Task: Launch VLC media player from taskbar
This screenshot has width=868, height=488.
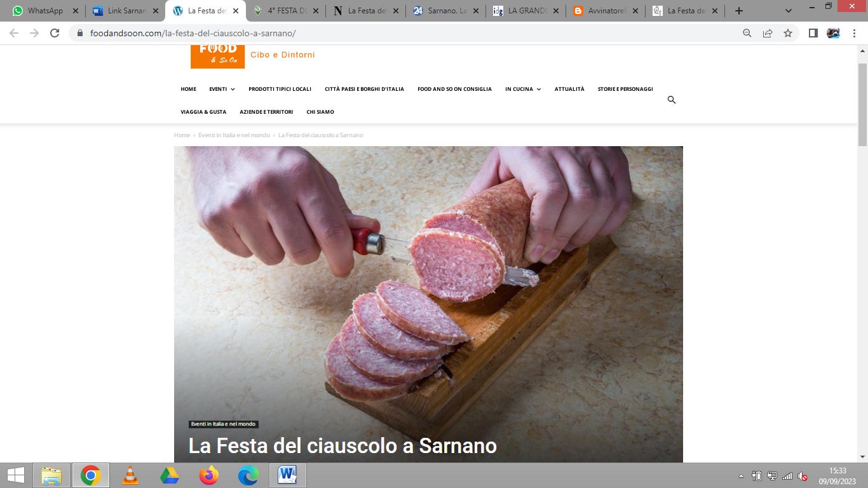Action: coord(130,475)
